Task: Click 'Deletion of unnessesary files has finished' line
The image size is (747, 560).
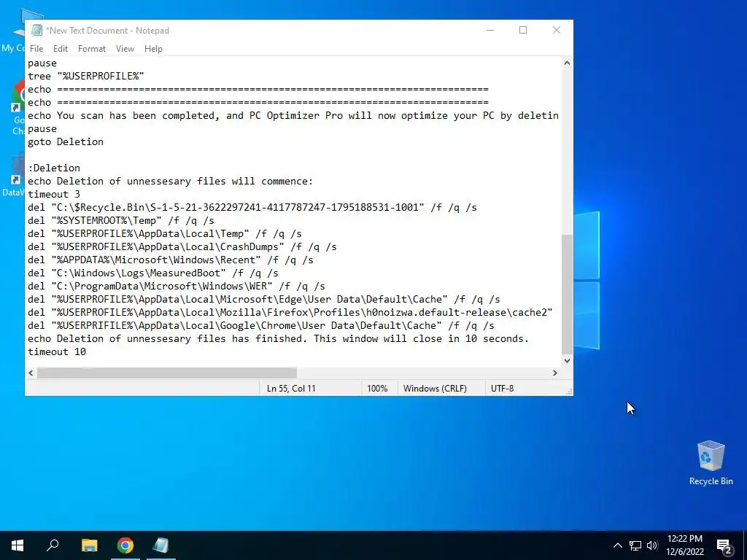Action: pyautogui.click(x=278, y=339)
